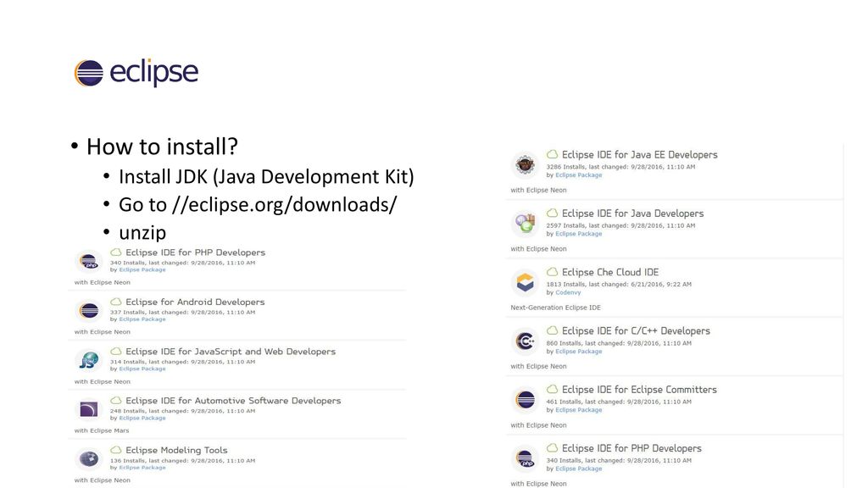Click the Eclipse logo at the slide top

tap(136, 73)
